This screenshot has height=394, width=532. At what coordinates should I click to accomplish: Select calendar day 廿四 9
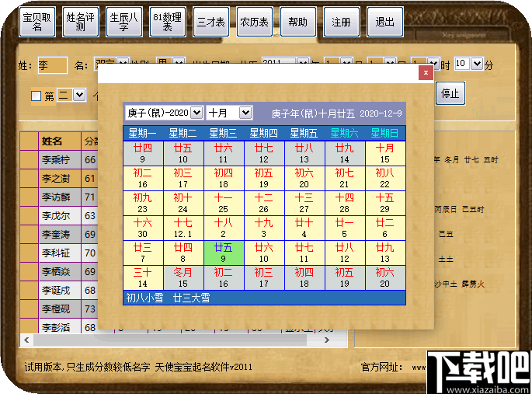click(x=143, y=153)
